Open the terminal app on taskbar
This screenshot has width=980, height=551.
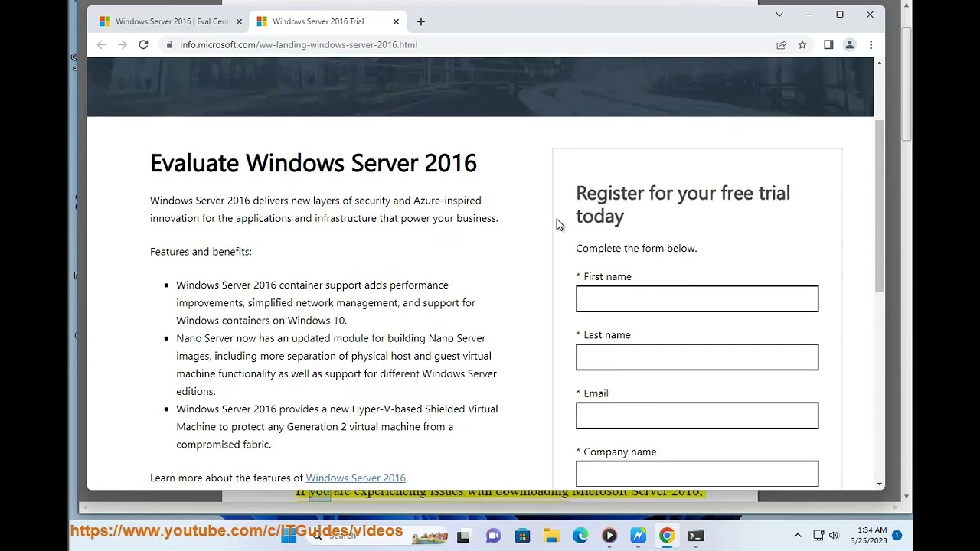(696, 536)
